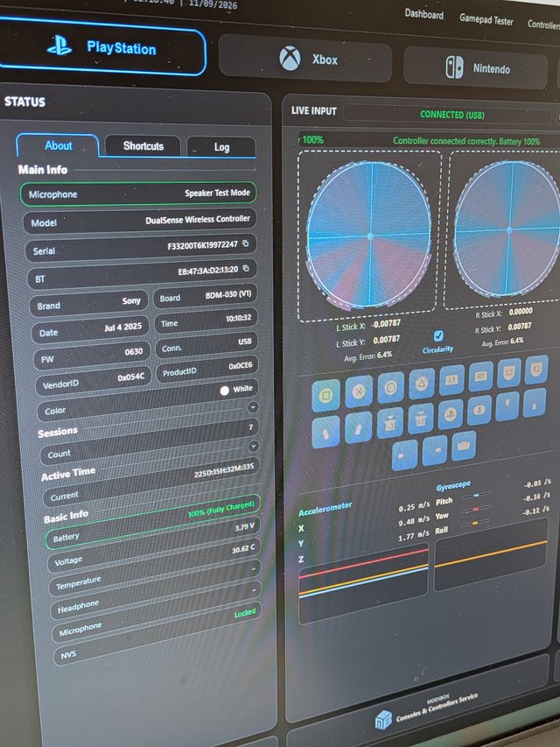Open the Dashboard page
The width and height of the screenshot is (560, 747).
pos(423,14)
